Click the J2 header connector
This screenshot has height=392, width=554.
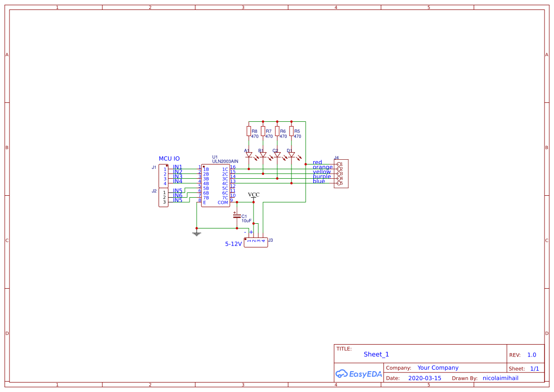coord(163,198)
